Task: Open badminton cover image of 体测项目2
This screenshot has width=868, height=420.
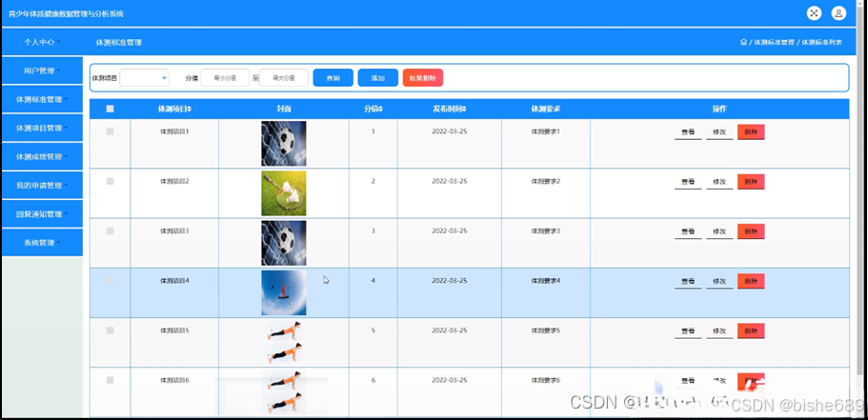Action: [x=283, y=193]
